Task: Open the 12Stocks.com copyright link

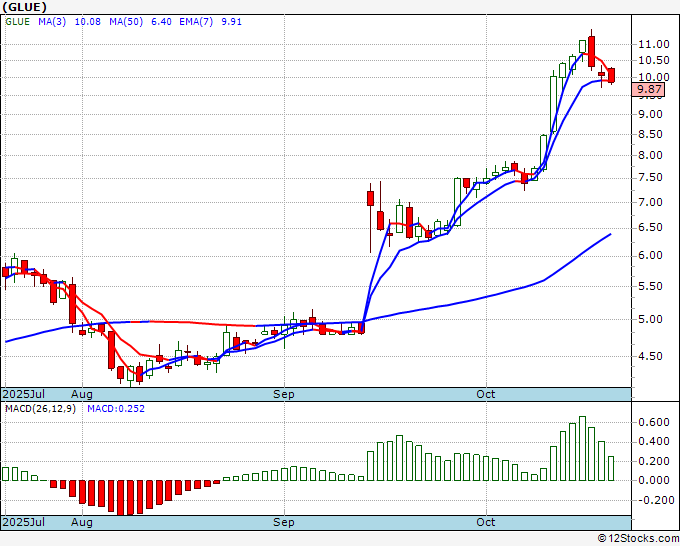Action: pos(638,539)
